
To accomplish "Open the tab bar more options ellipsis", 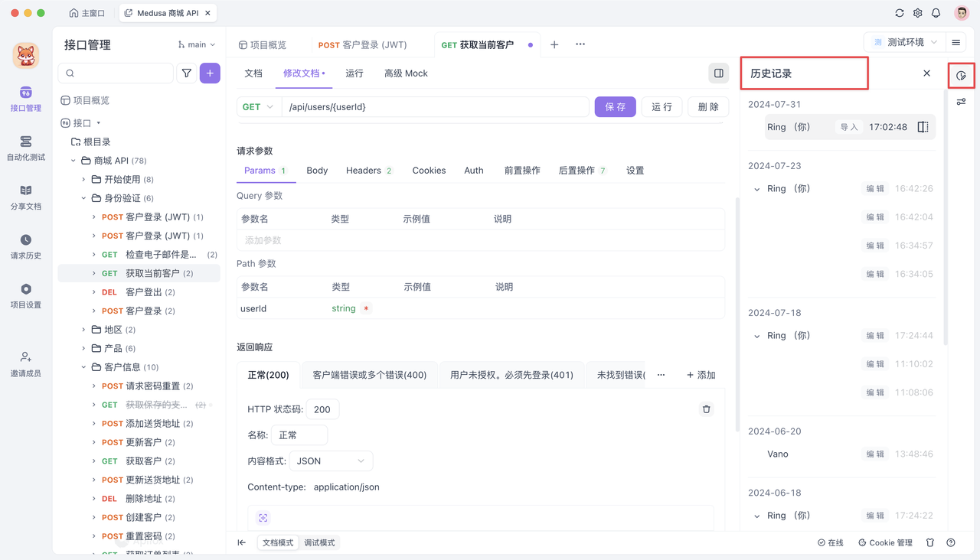I will 580,44.
